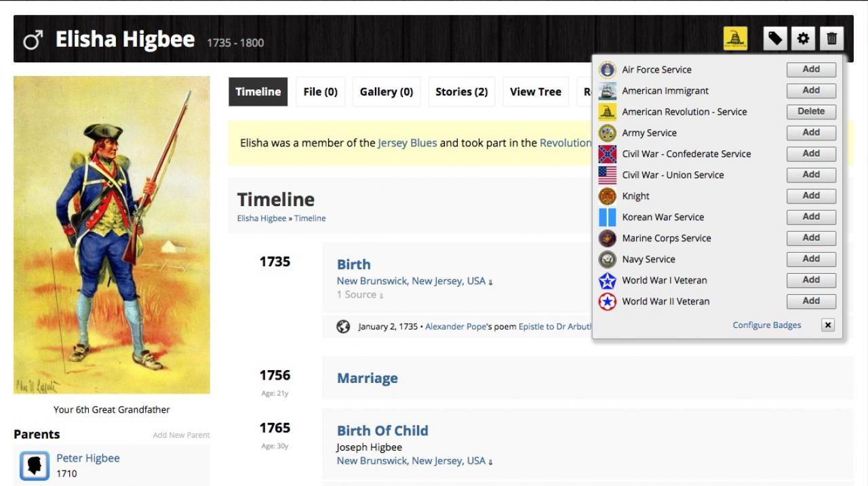Add the Air Force Service badge
Screen dimensions: 868x486
811,69
